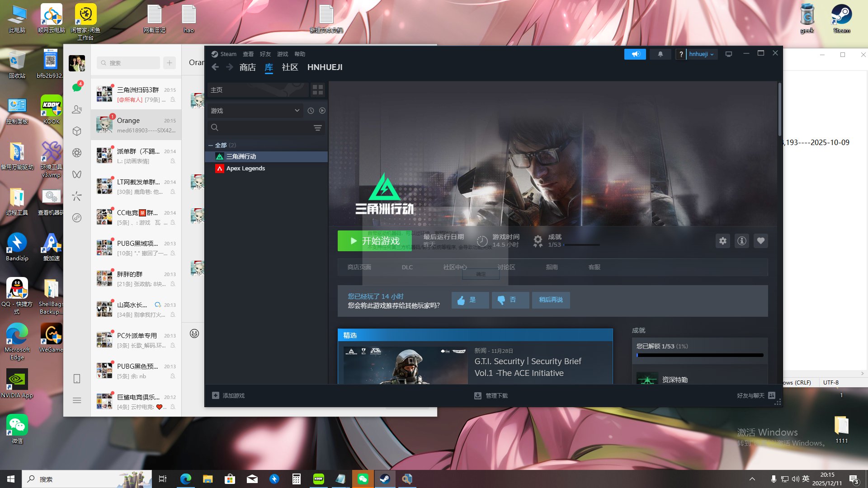Enter Steam Big Picture mode icon

click(x=729, y=54)
